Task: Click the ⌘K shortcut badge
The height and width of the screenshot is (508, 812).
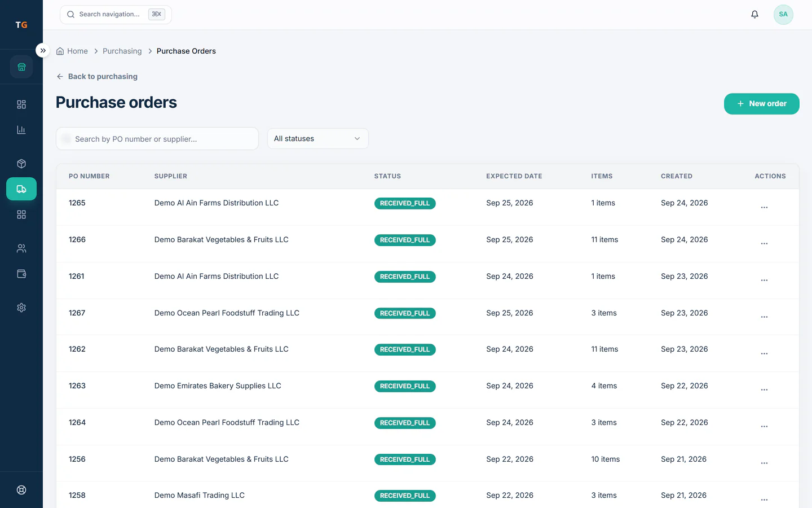Action: click(157, 14)
